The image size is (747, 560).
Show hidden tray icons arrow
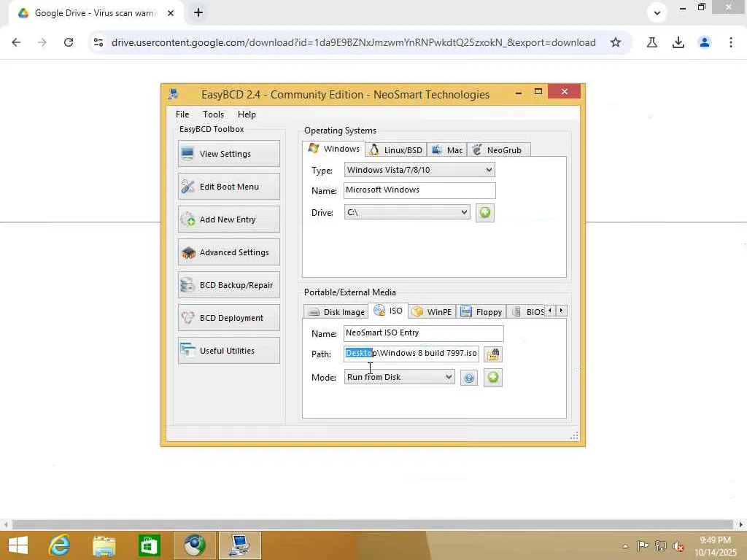625,546
